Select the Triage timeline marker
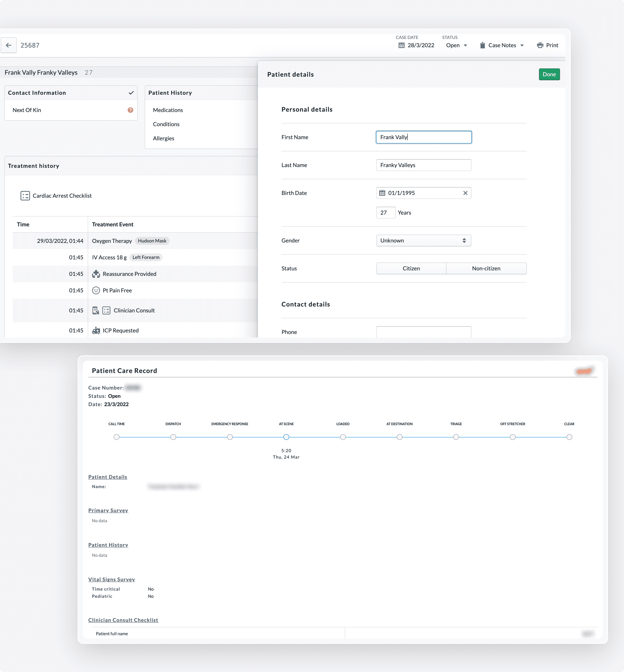The image size is (624, 672). click(456, 437)
